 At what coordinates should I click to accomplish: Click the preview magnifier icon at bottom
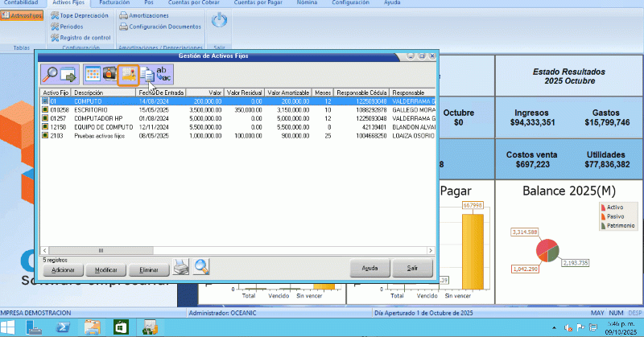click(201, 268)
